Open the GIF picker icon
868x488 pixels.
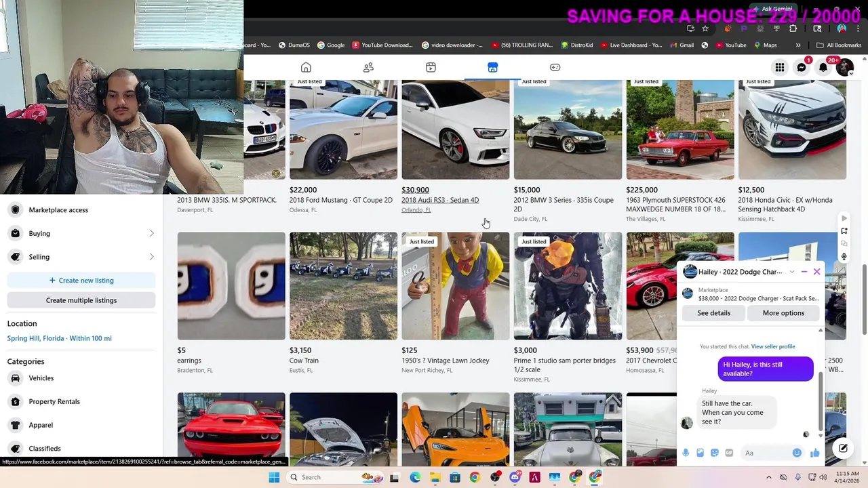pos(729,453)
